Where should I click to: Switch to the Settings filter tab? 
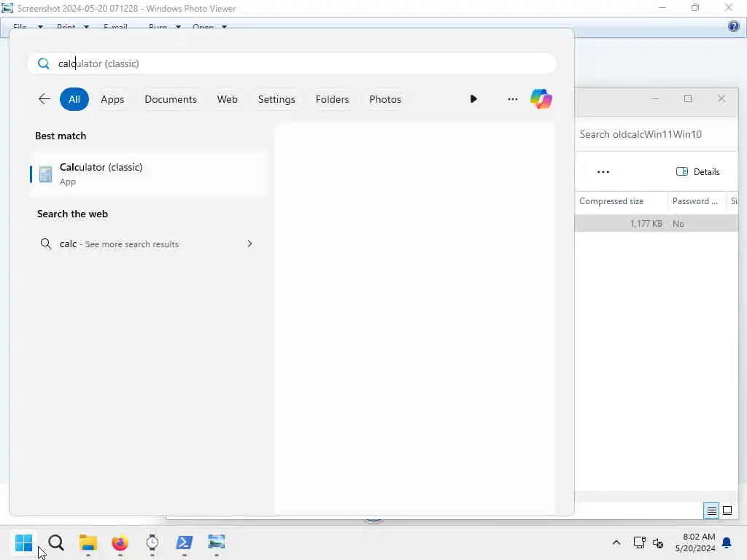point(276,99)
